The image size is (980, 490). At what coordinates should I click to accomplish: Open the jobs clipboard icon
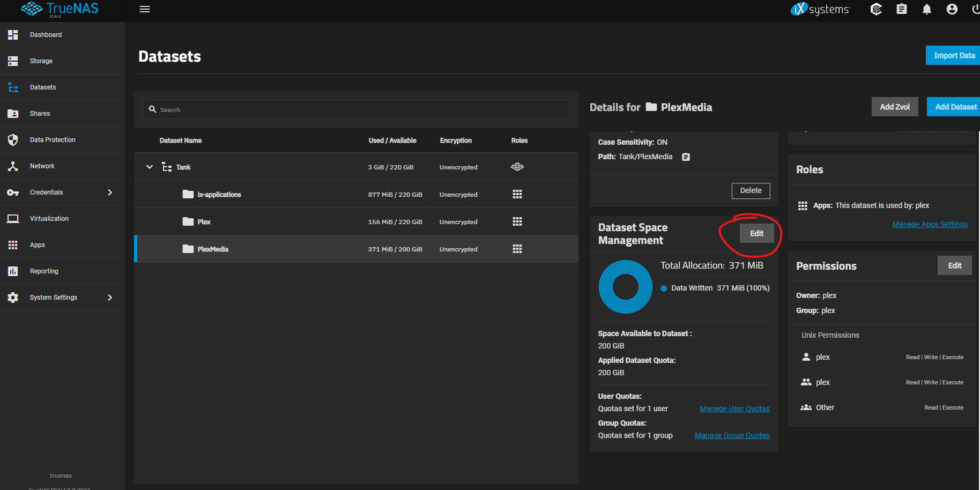pos(902,9)
